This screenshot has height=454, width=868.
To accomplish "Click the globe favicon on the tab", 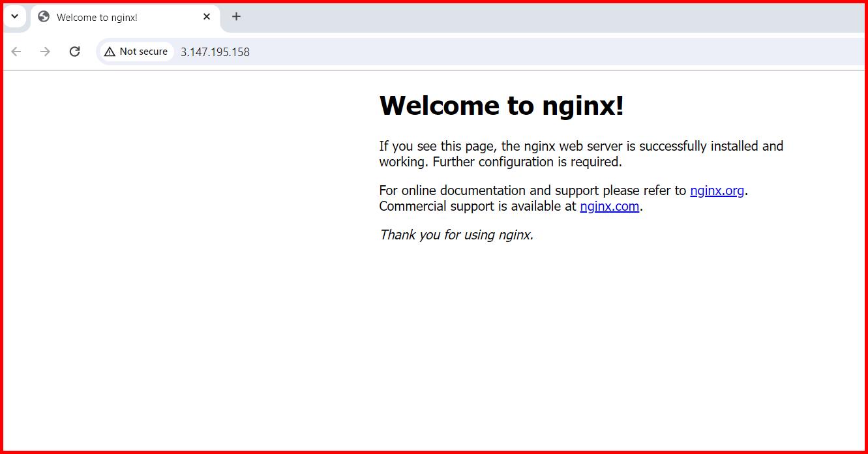I will point(42,17).
